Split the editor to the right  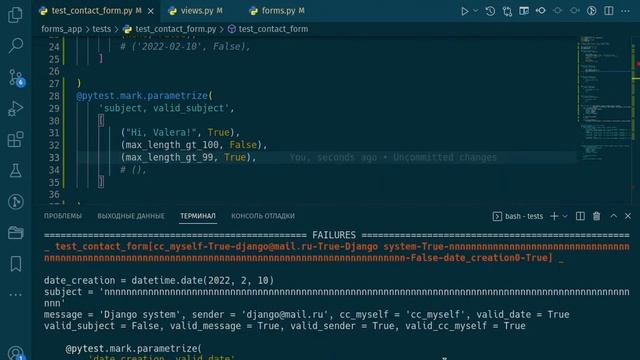tap(609, 11)
